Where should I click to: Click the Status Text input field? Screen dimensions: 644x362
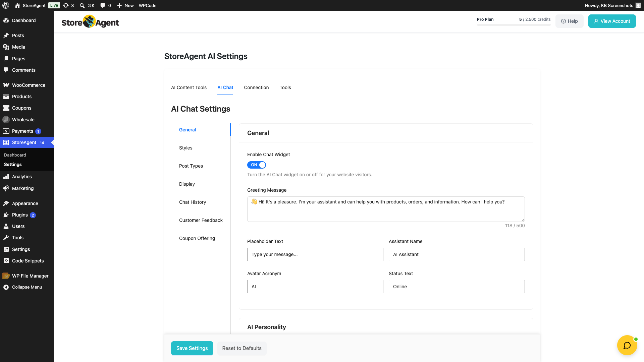[457, 287]
